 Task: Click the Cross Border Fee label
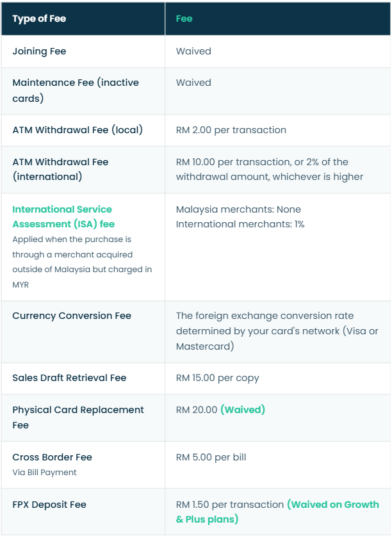click(52, 457)
